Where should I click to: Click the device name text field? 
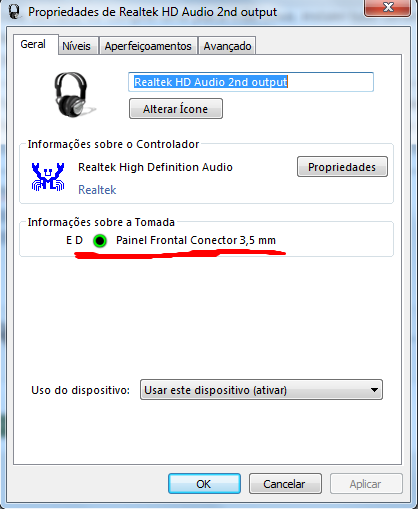(251, 82)
